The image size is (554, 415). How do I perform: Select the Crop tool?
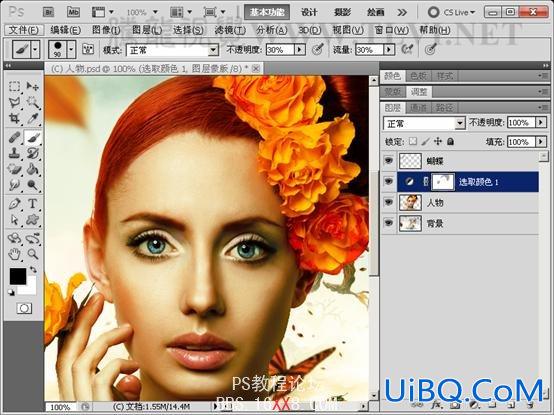pyautogui.click(x=14, y=118)
